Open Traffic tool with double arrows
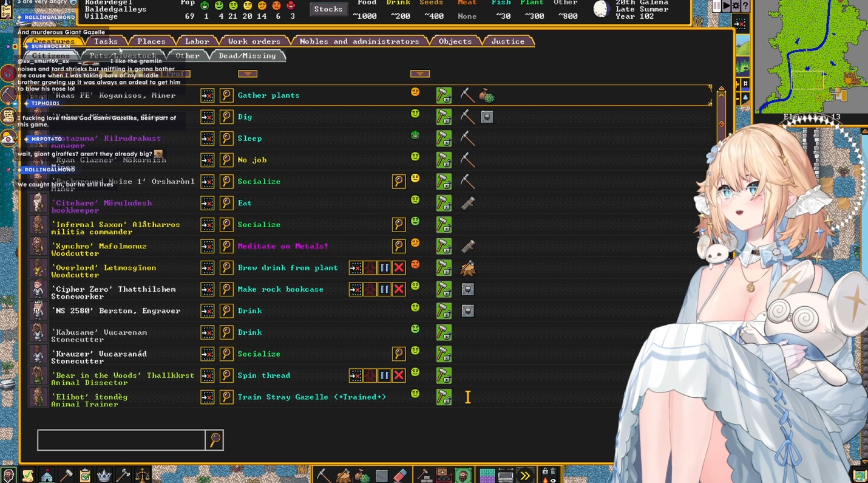 tap(525, 475)
